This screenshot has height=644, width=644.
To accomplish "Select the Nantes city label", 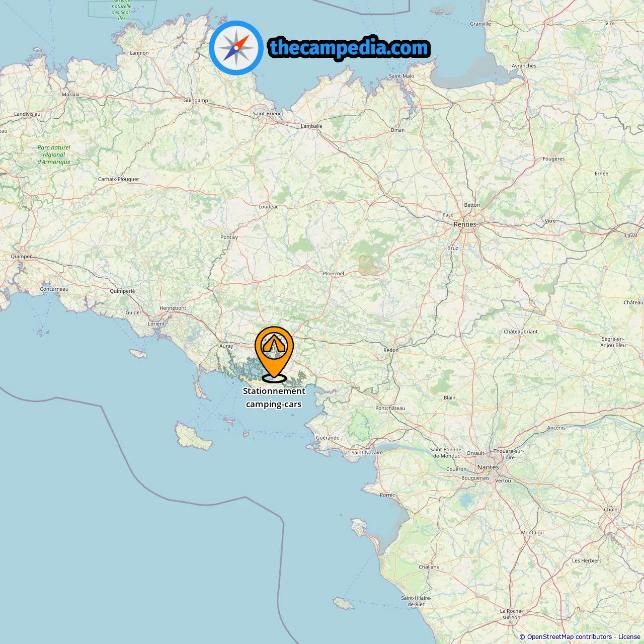I will click(488, 467).
